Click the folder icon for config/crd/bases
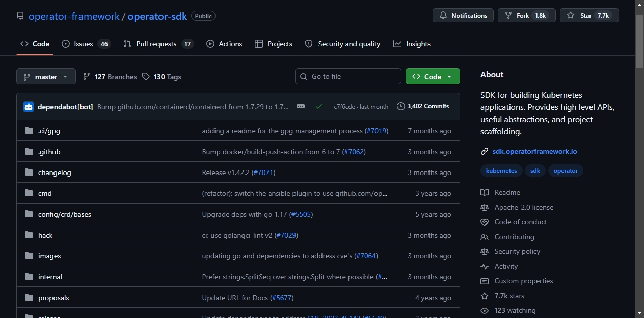Viewport: 644px width, 318px height. point(29,214)
